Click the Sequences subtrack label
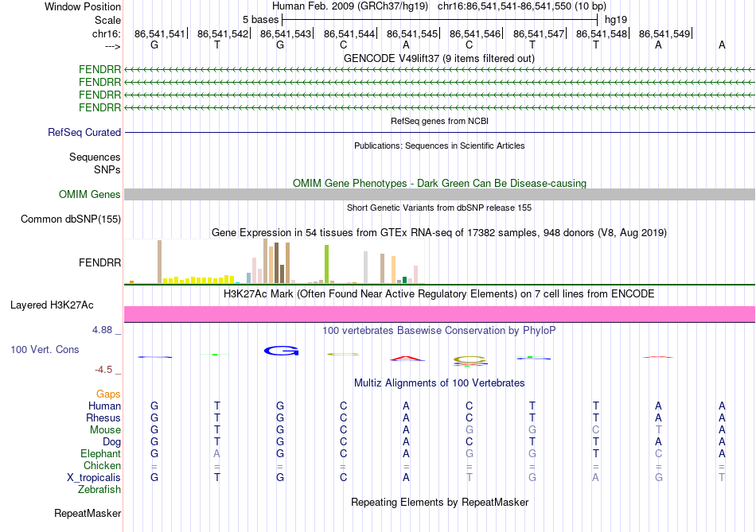Viewport: 756px width, 532px height. pos(95,157)
